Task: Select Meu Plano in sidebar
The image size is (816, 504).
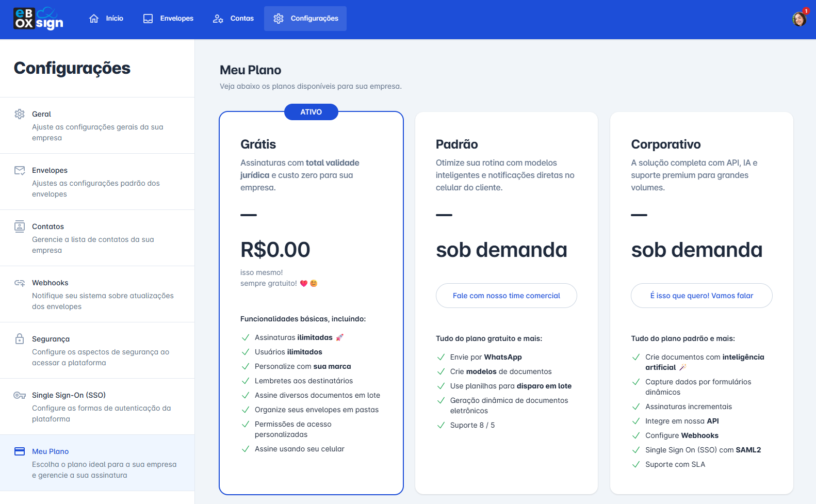Action: point(97,463)
